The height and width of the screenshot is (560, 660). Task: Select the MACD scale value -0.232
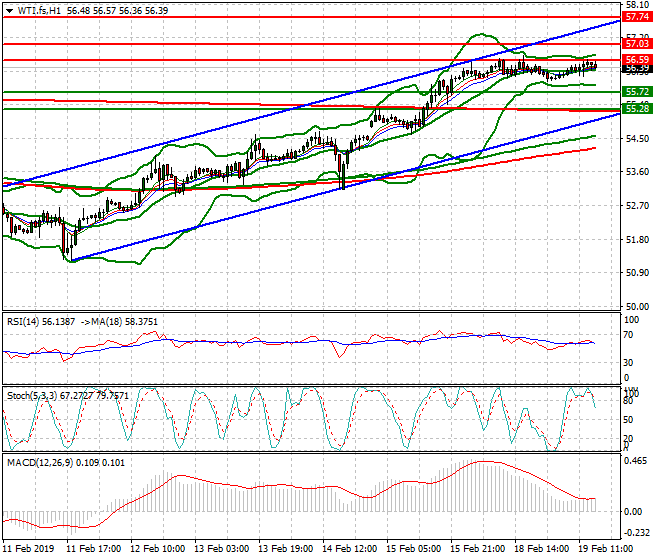pyautogui.click(x=636, y=533)
